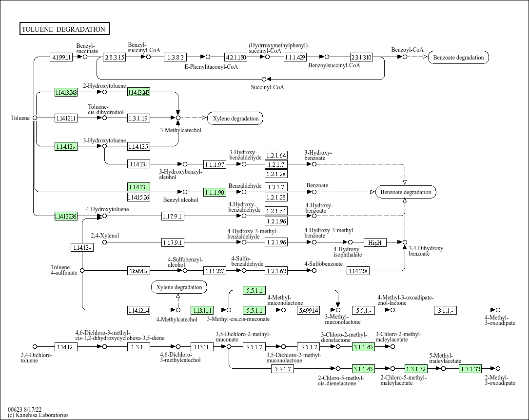Screen dimensions: 529x420
Task: Click the TsaMB gene box
Action: click(138, 271)
